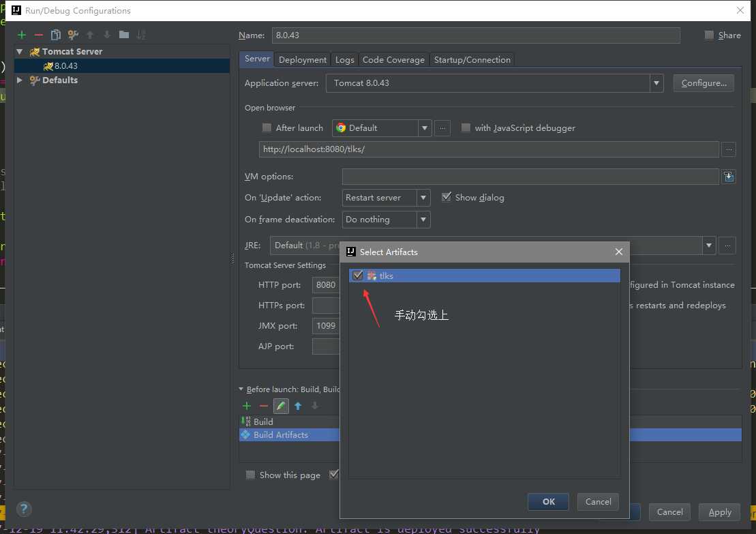Click the Name input field
The height and width of the screenshot is (534, 756).
476,35
